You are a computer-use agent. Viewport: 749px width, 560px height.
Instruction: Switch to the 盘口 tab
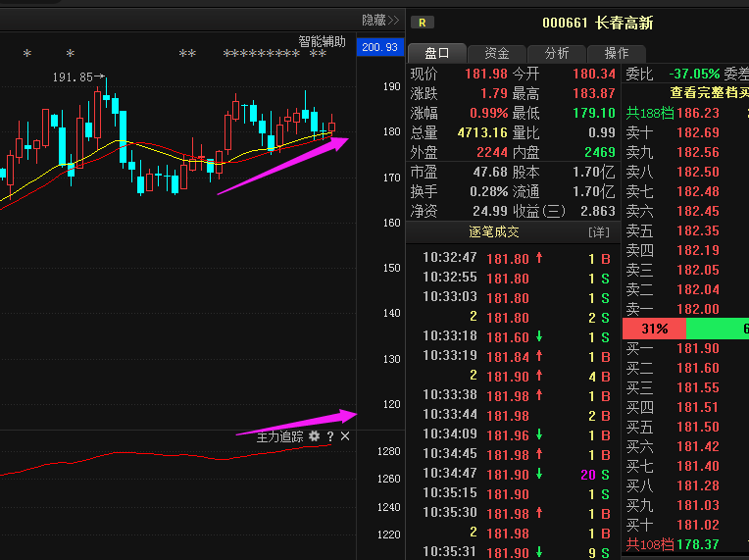tap(437, 53)
